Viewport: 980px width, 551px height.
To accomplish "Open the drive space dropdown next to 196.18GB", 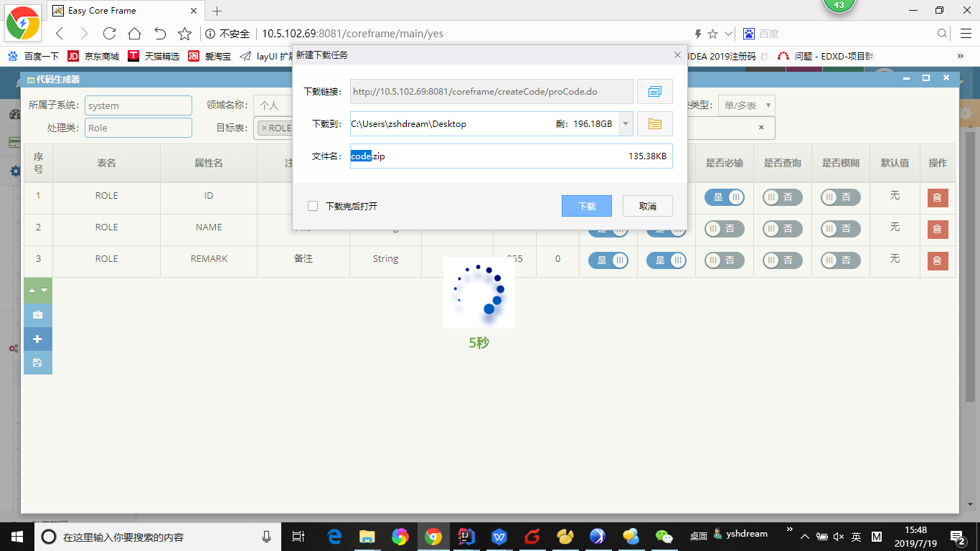I will (625, 123).
